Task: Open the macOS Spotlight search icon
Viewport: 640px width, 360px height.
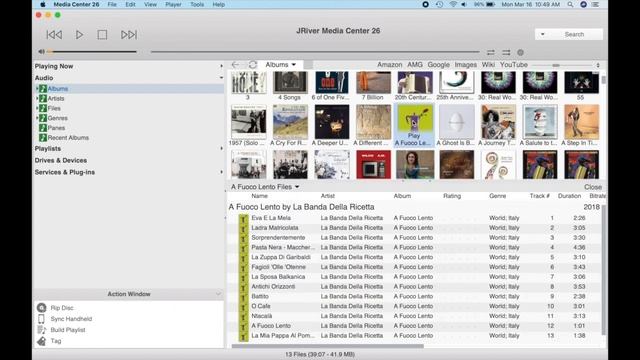Action: (x=570, y=4)
